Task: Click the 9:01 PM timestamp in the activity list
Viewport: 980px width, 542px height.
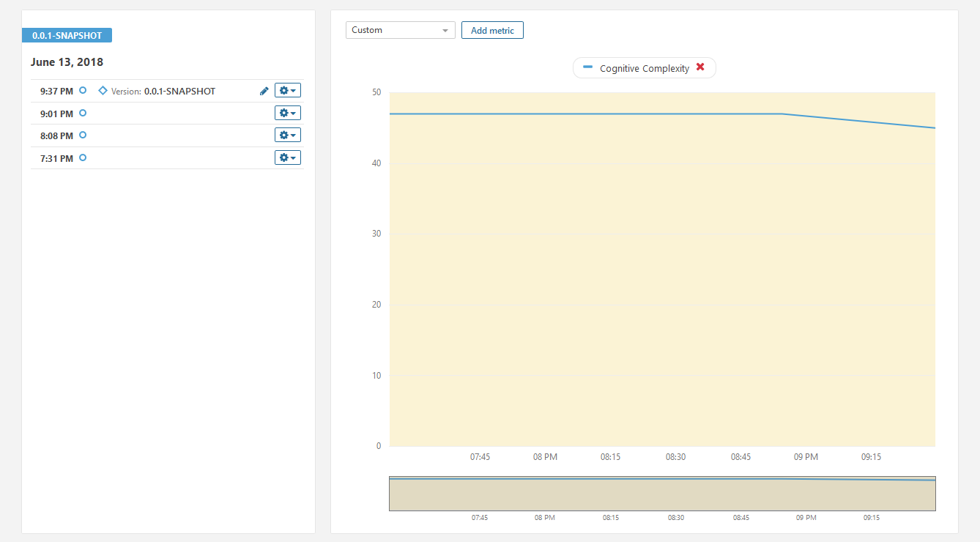Action: pos(56,114)
